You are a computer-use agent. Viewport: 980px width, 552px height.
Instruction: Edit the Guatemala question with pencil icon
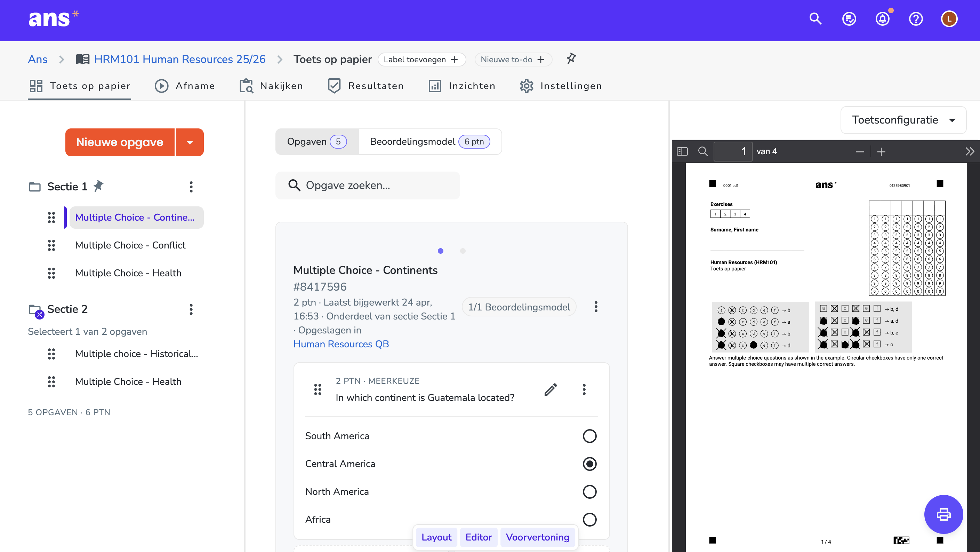pos(551,389)
